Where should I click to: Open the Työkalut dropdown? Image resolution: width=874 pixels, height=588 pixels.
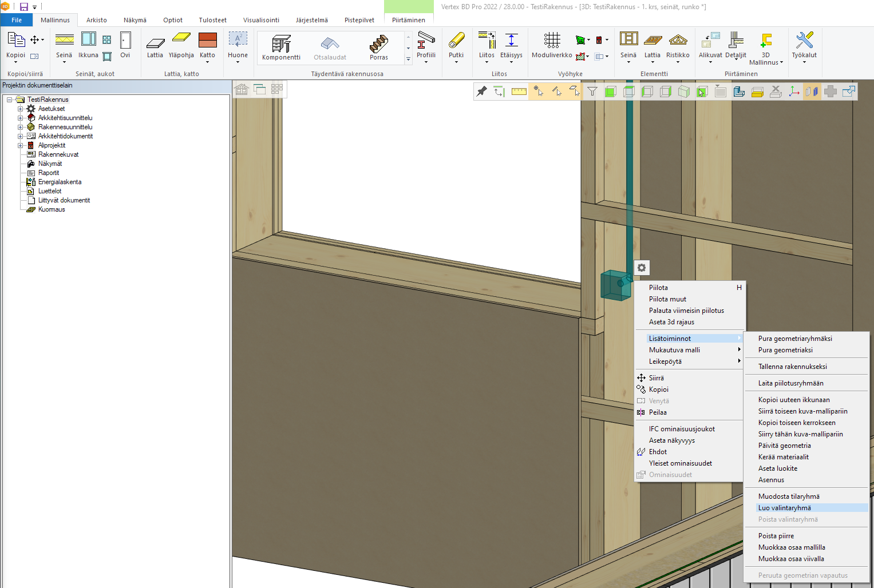pyautogui.click(x=804, y=48)
